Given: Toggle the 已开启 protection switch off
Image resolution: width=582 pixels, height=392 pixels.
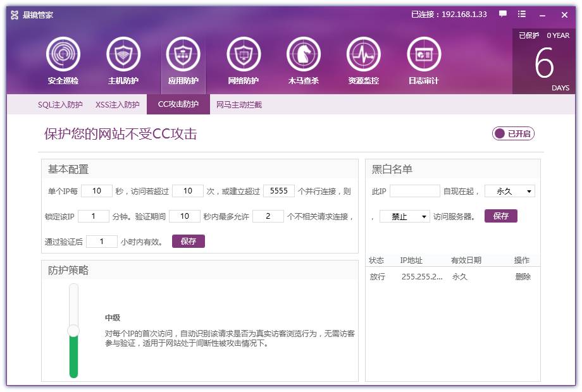Looking at the screenshot, I should coord(512,133).
